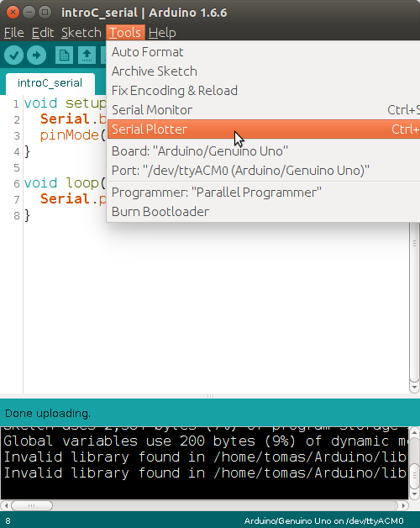Screen dimensions: 420x528
Task: Click the console/editor divider grip
Action: point(210,396)
